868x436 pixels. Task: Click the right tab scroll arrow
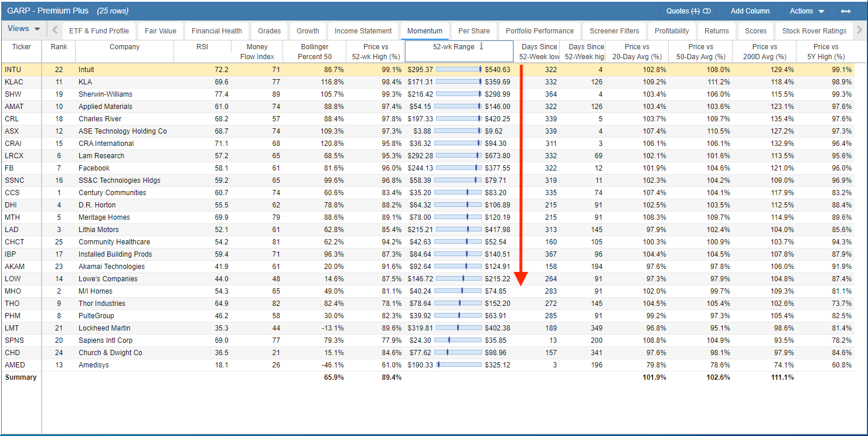click(860, 30)
